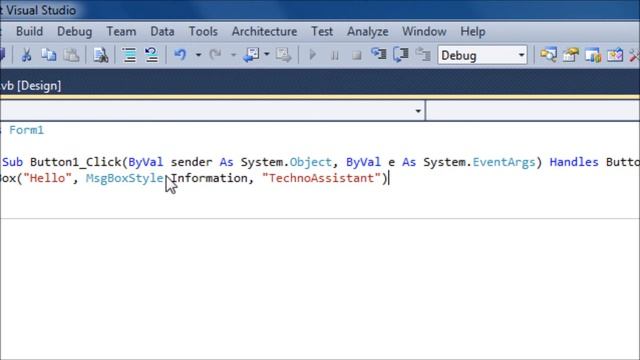
Task: Open the Debug menu
Action: 74,31
